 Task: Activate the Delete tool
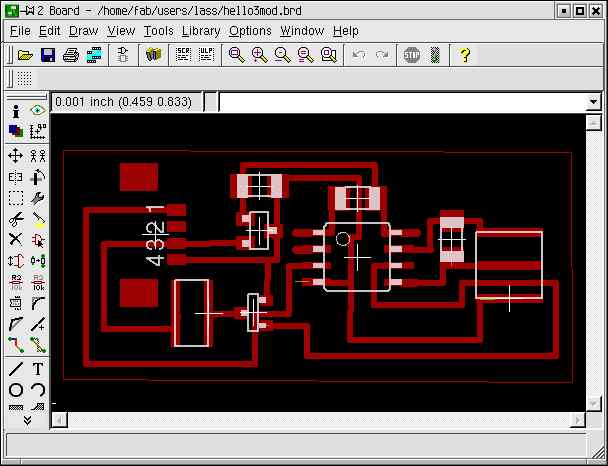pos(15,240)
